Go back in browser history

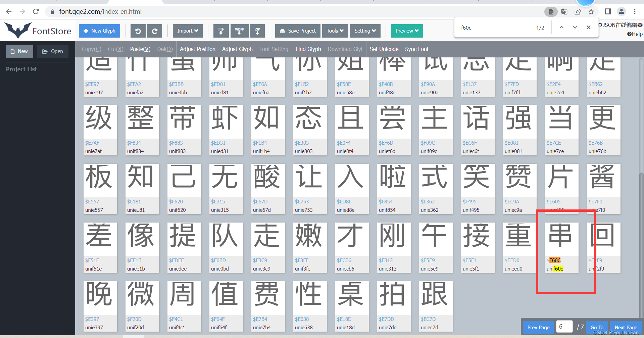pyautogui.click(x=9, y=11)
